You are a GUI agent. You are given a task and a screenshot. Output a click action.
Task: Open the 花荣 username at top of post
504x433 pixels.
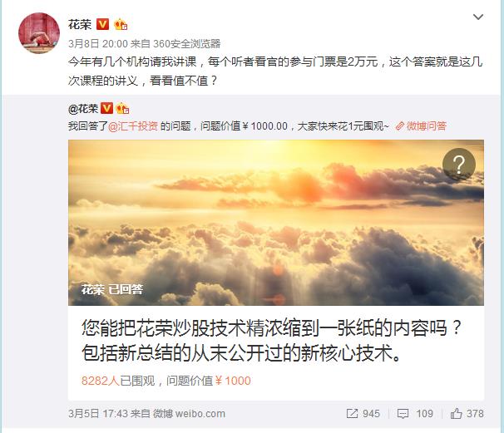click(80, 24)
